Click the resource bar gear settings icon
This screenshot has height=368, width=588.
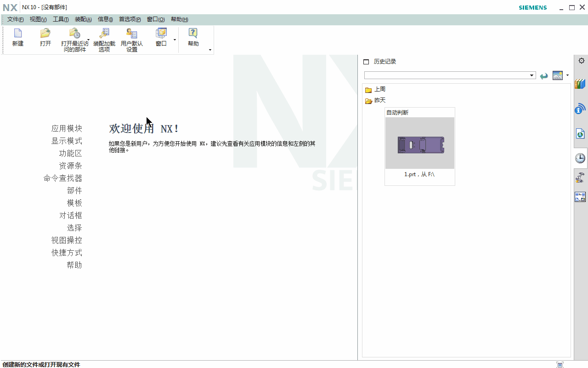[582, 61]
